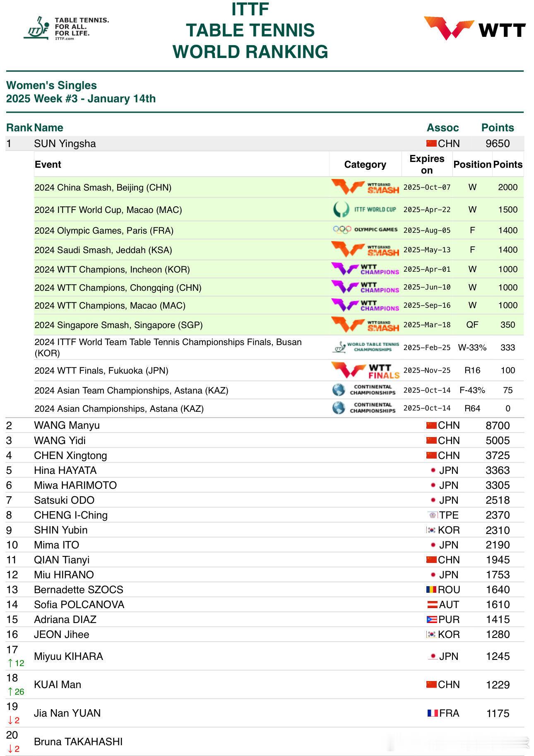The width and height of the screenshot is (534, 756).
Task: Click the Position sub-table header
Action: click(472, 164)
